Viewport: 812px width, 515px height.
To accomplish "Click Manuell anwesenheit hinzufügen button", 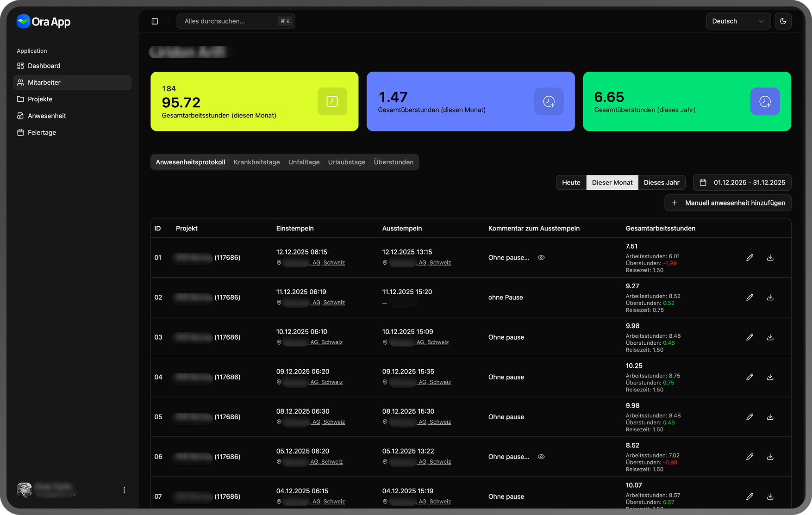I will pyautogui.click(x=728, y=203).
